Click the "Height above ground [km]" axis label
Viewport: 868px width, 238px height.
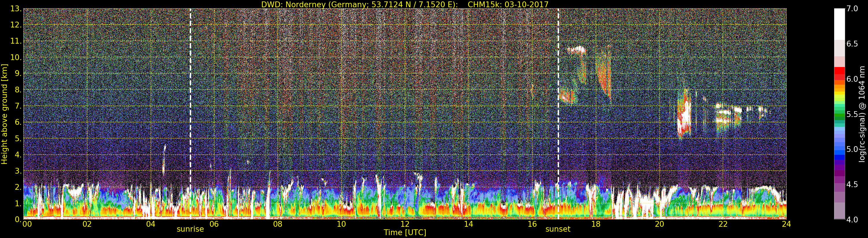(4, 114)
